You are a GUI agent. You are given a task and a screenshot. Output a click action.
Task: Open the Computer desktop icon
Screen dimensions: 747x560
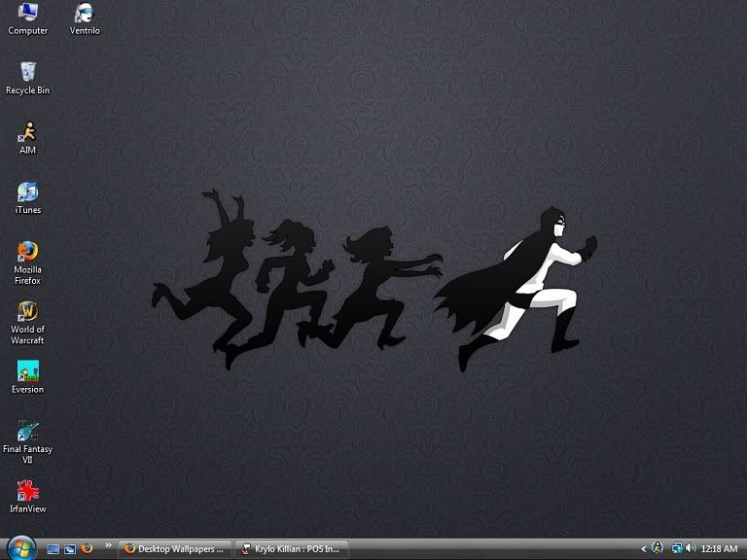(27, 19)
